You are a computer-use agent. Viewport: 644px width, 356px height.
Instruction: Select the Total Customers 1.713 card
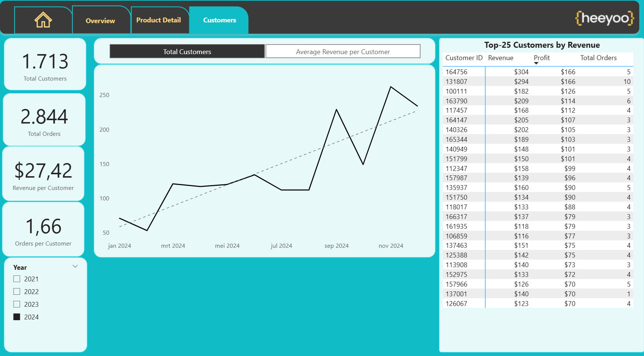45,64
